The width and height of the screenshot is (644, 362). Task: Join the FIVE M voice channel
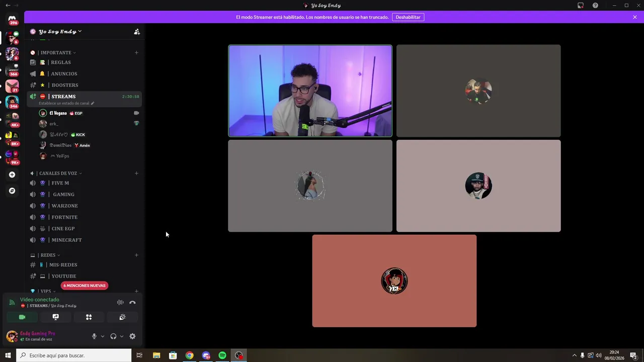click(84, 183)
